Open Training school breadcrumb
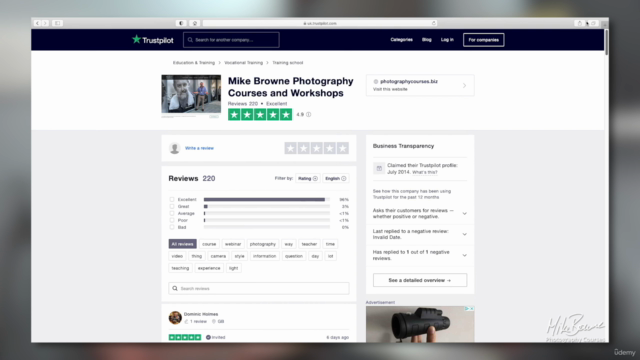The image size is (640, 360). click(288, 63)
